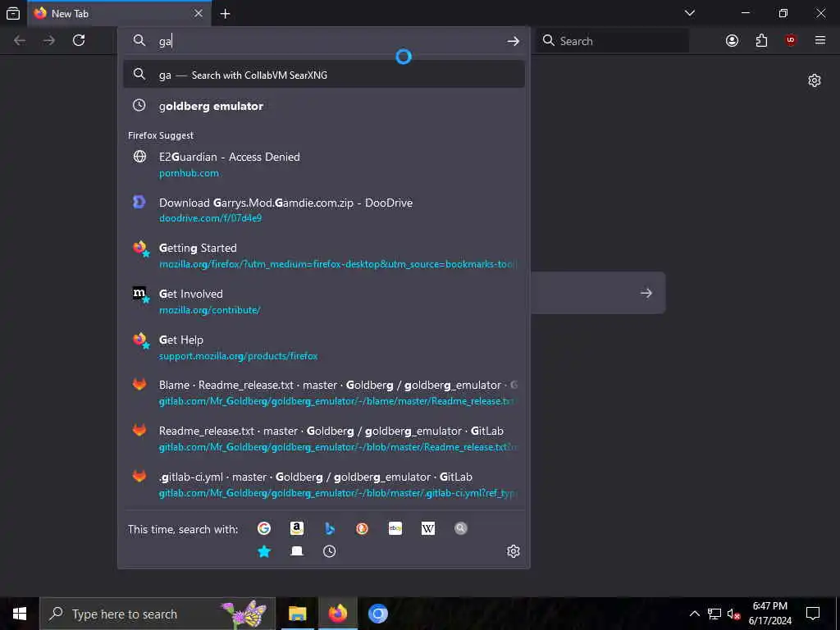
Task: Open a new tab with plus button
Action: tap(225, 14)
